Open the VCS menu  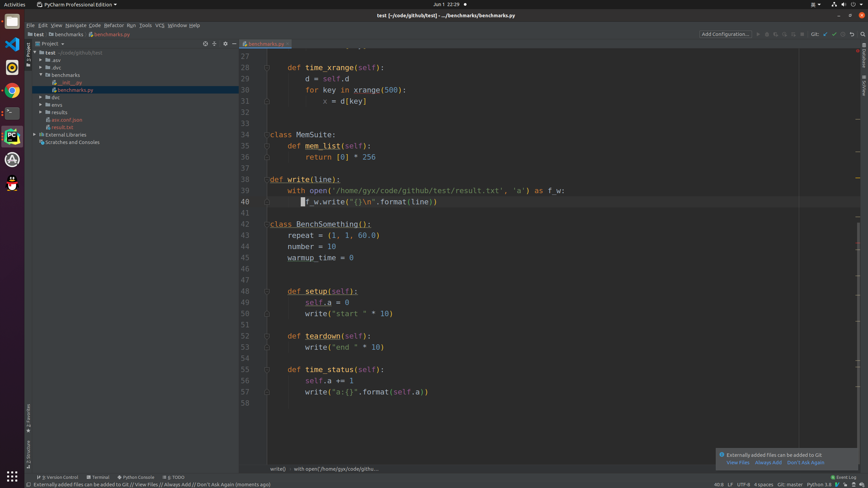coord(160,25)
